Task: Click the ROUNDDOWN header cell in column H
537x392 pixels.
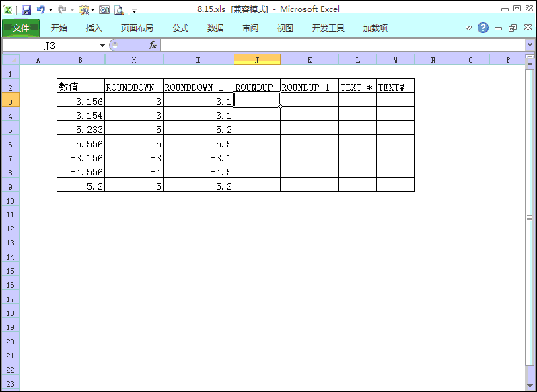Action: [134, 86]
